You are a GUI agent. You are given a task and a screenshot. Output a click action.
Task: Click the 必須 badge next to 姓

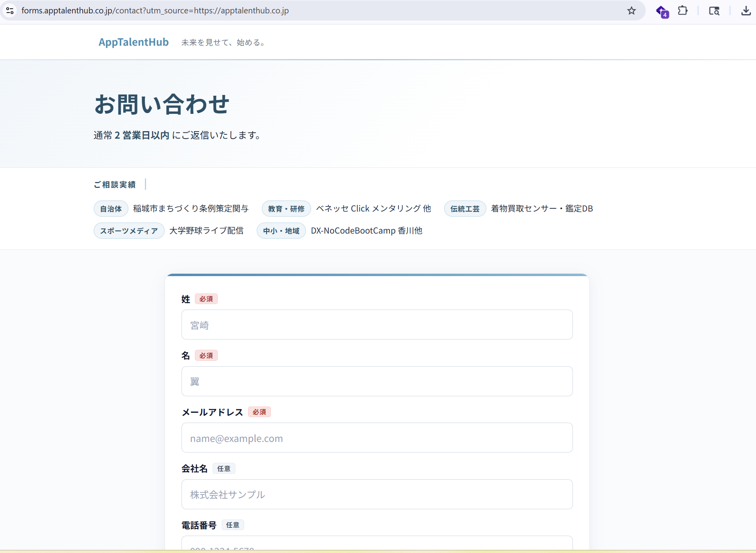pyautogui.click(x=206, y=299)
